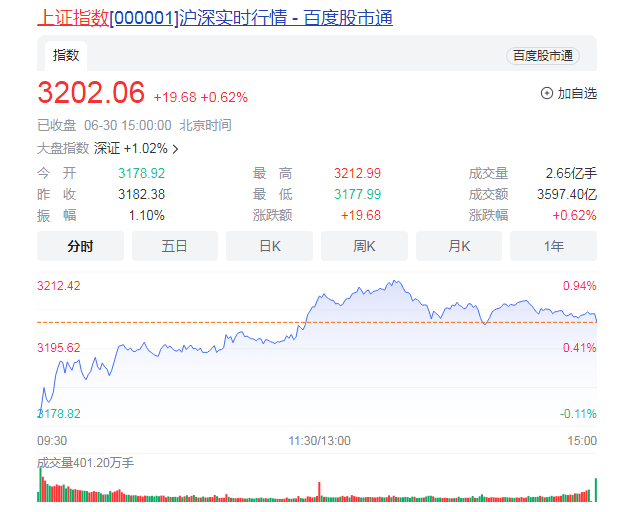
Task: Select the 指数 tab
Action: 66,56
